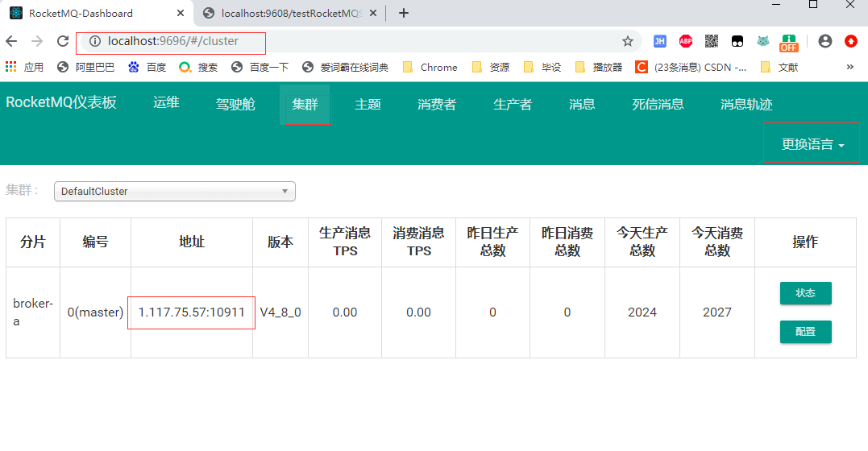The height and width of the screenshot is (451, 868).
Task: Click the AdBlock Plus extension icon
Action: point(685,41)
